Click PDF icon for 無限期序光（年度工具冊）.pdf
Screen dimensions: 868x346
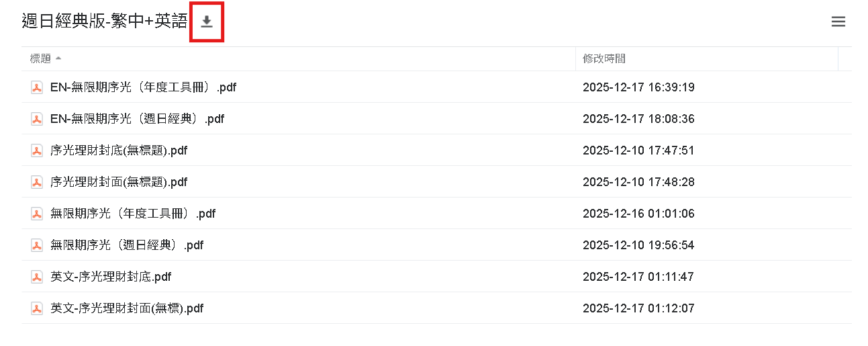[x=37, y=214]
